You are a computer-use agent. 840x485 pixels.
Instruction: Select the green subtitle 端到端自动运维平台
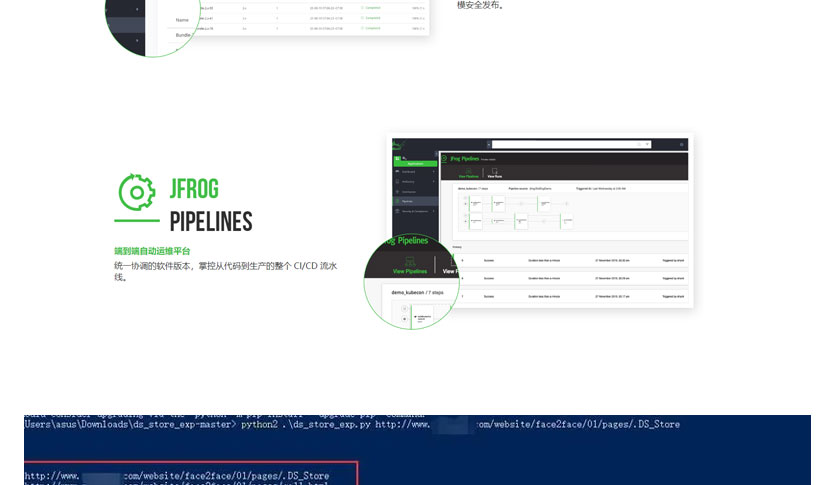[152, 251]
